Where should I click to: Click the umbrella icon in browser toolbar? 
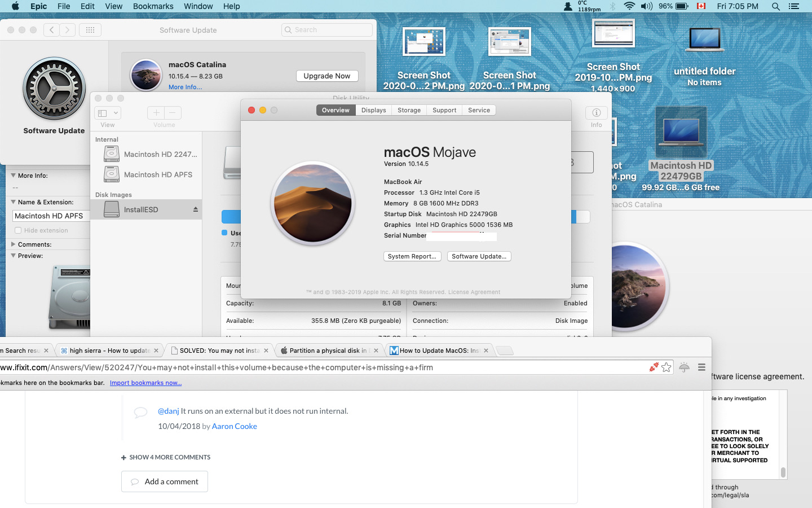pos(684,367)
